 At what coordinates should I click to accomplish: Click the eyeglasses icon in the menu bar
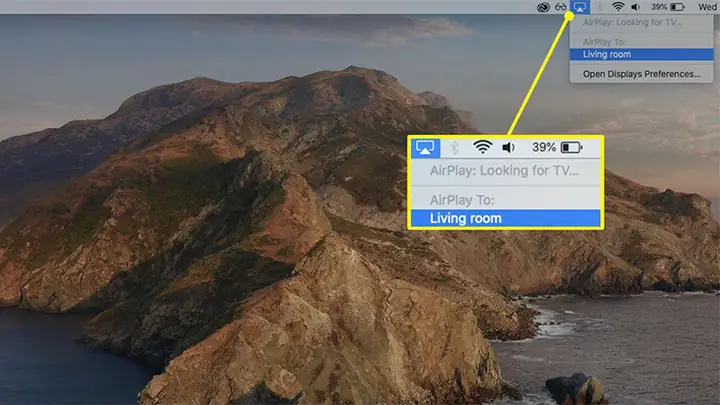[x=561, y=7]
